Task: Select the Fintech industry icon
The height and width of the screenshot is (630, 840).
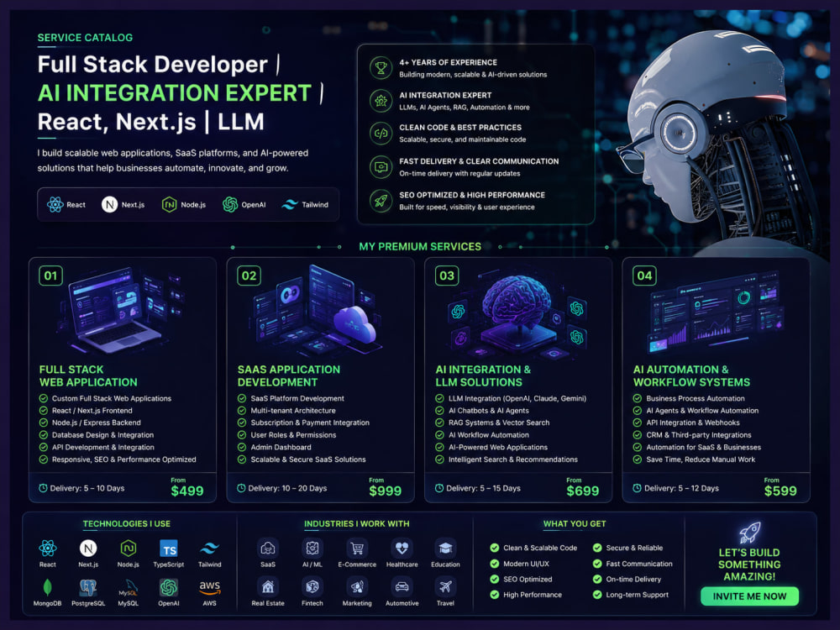Action: 312,587
